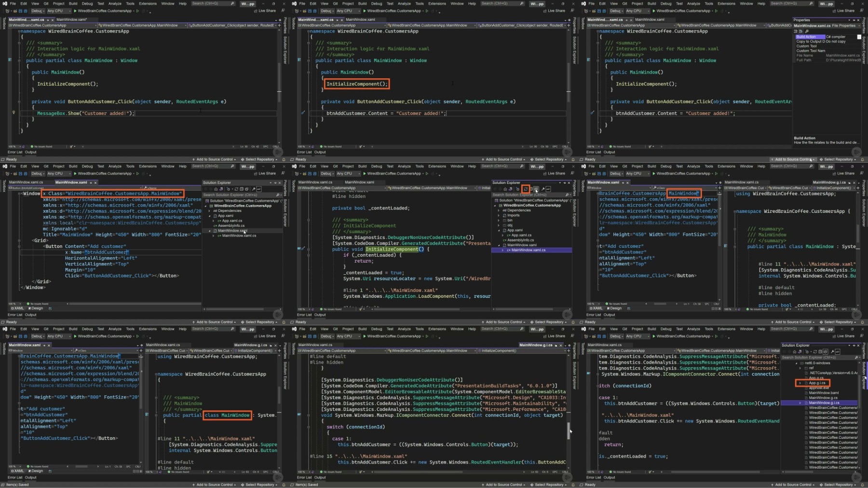Click Home icon in Solution Explorer beside <Grid> markup
This screenshot has height=488, width=868.
[x=216, y=189]
